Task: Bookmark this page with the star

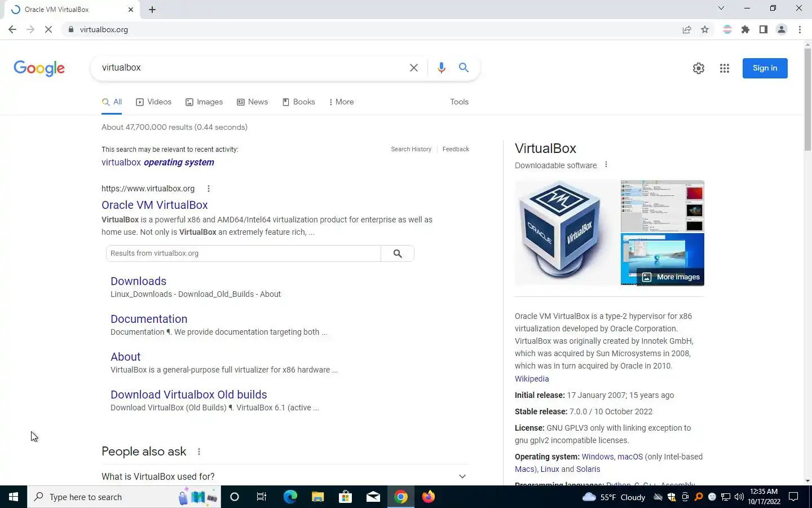Action: point(705,29)
